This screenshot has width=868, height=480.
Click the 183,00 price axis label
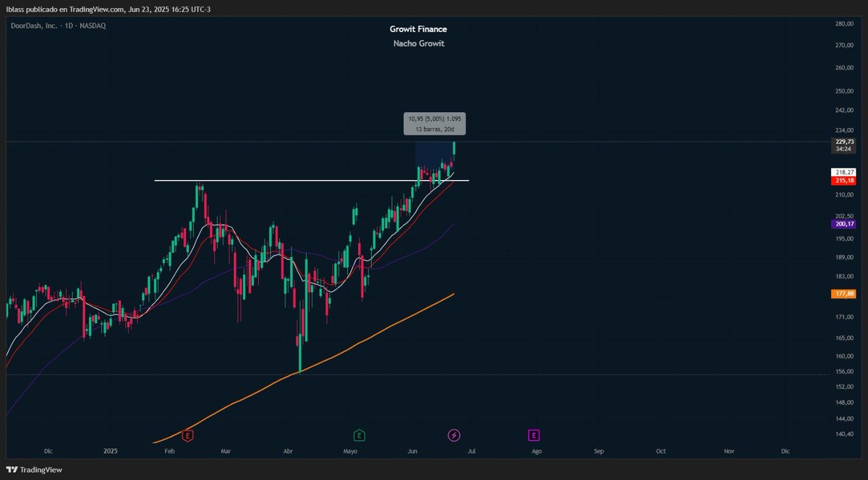pos(845,277)
